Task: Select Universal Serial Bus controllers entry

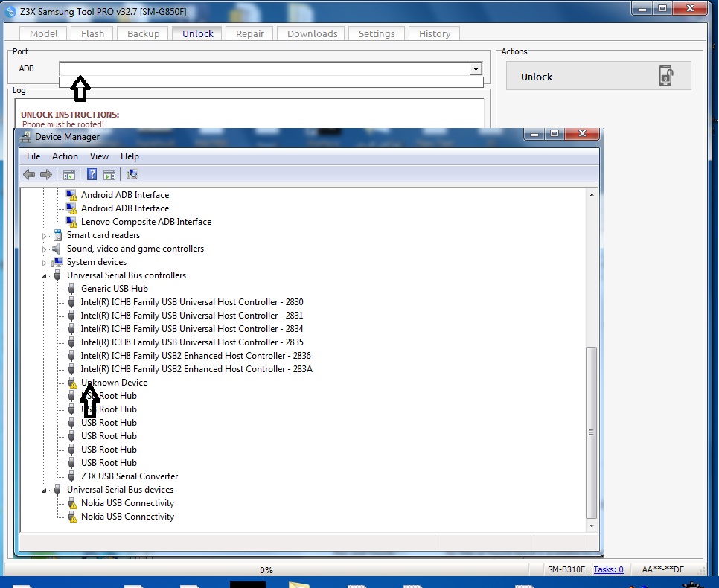Action: tap(127, 275)
